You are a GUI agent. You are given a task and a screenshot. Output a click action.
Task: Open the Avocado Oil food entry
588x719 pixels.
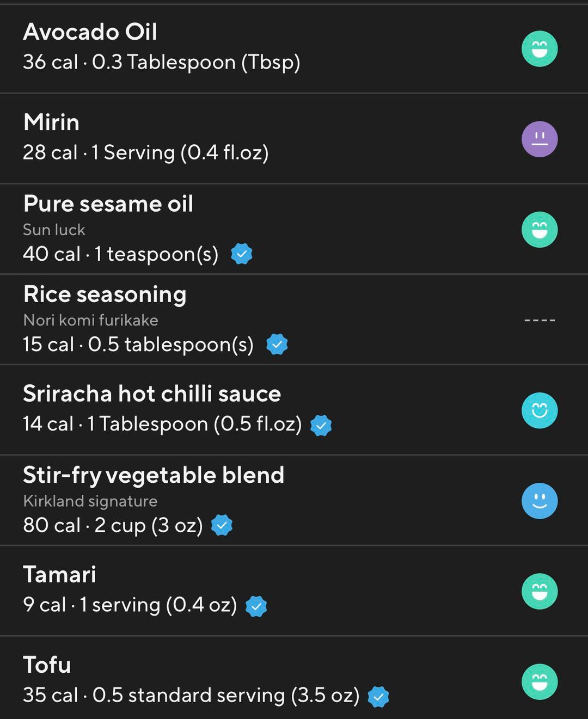click(90, 32)
